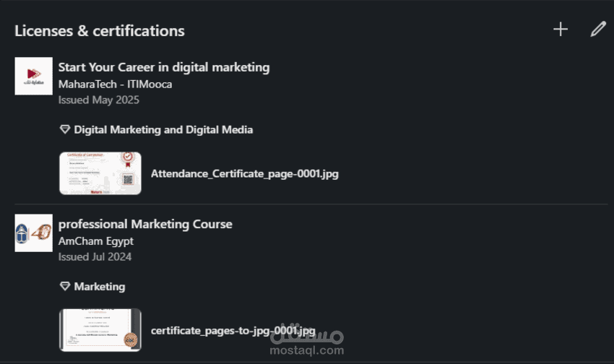614x364 pixels.
Task: Select "Digital Marketing and Digital Media" skills text
Action: pyautogui.click(x=163, y=130)
